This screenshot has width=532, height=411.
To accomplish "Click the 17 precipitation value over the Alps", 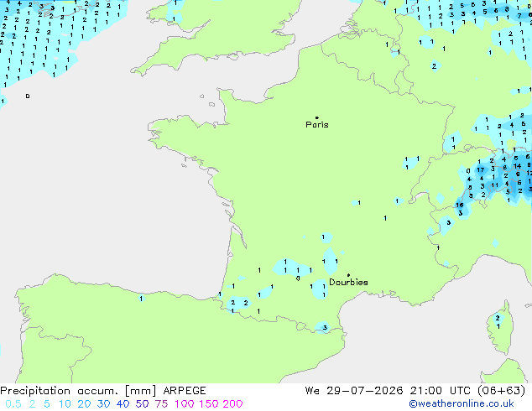I will pos(481,170).
